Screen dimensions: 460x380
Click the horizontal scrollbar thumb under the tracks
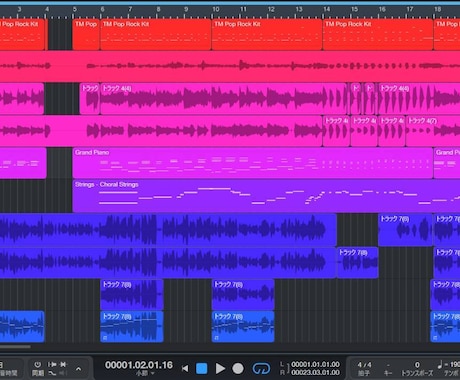pyautogui.click(x=15, y=347)
